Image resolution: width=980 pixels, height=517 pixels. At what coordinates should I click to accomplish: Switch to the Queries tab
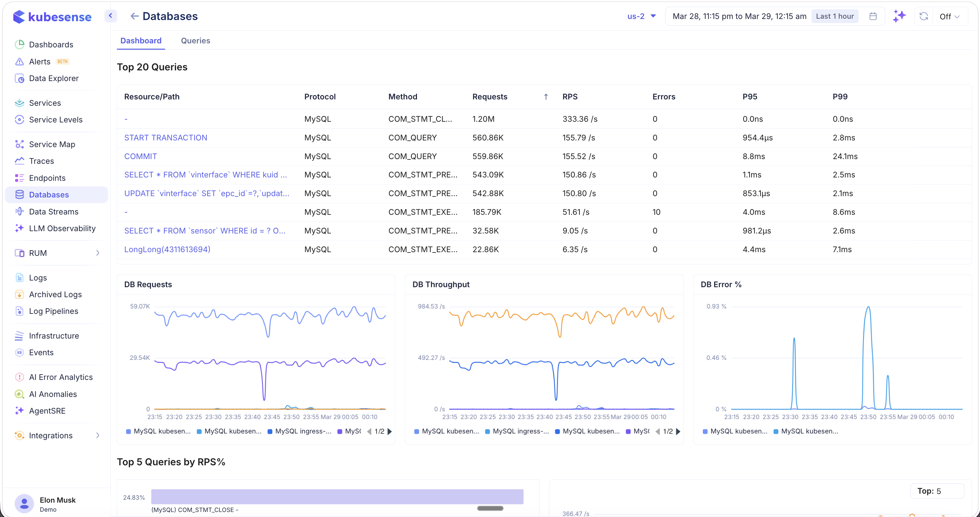pyautogui.click(x=195, y=41)
